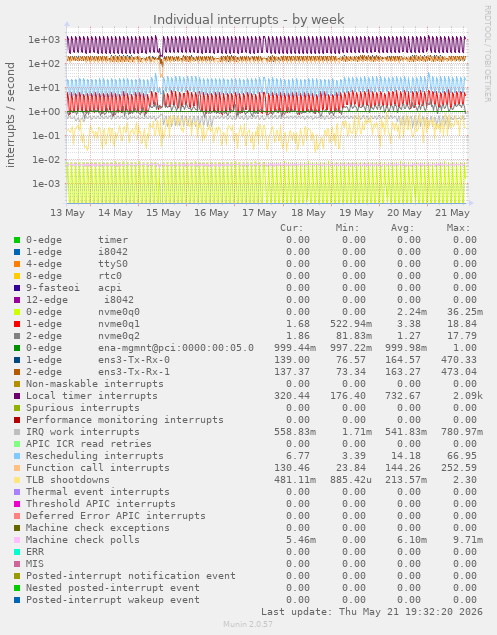
Task: Click the Max: column header
Action: pos(459,228)
